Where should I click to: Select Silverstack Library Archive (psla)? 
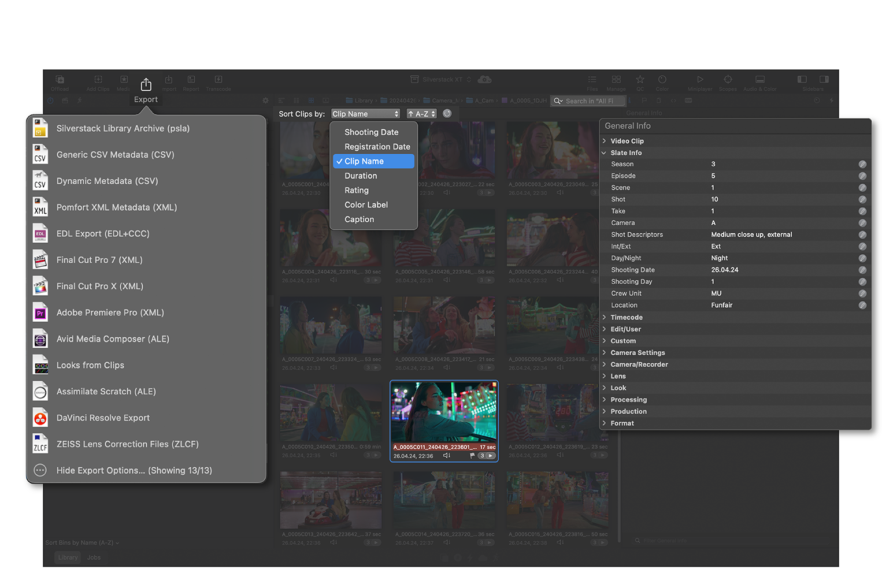[x=123, y=128]
